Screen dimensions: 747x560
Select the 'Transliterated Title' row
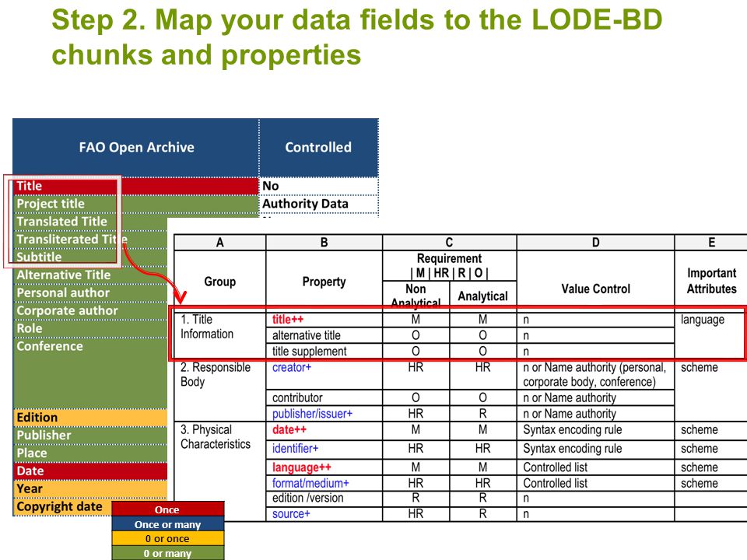[x=90, y=239]
